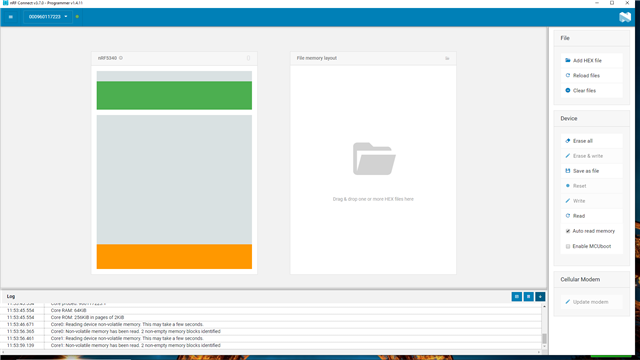
Task: Click info icon next to nRF5340
Action: (x=121, y=58)
